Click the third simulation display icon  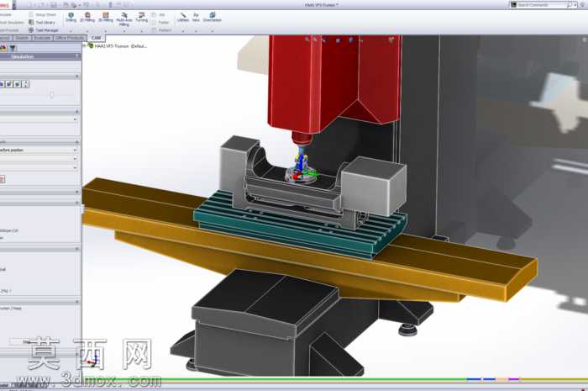tap(18, 84)
